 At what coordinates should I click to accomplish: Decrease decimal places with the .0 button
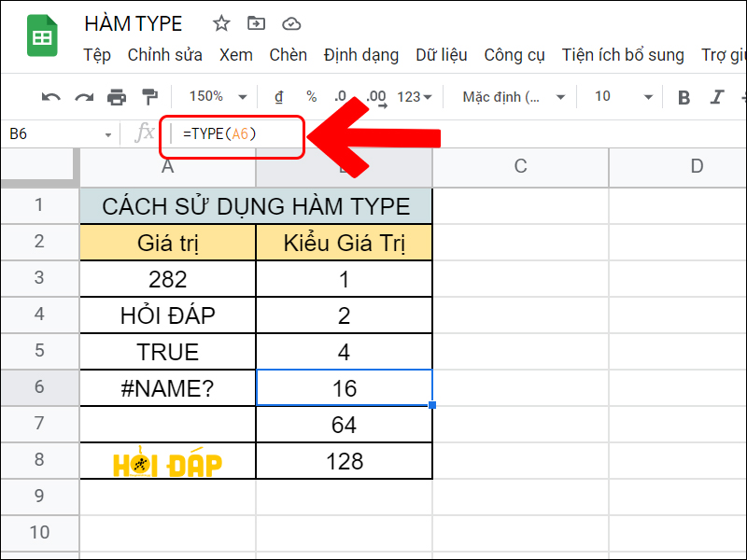[340, 97]
